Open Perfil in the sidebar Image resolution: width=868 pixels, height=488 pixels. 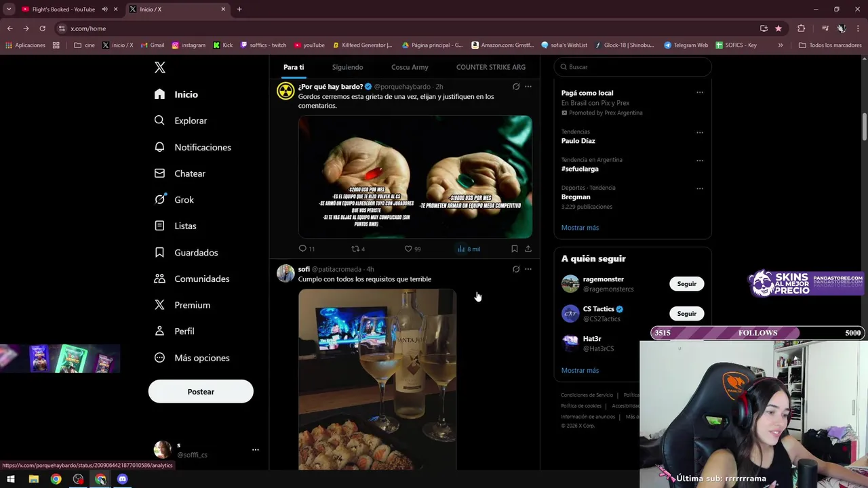[x=175, y=331]
